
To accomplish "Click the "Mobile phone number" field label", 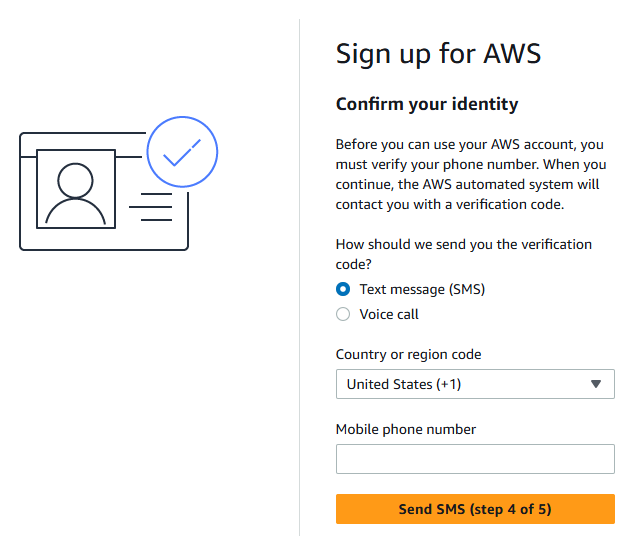I will (406, 429).
